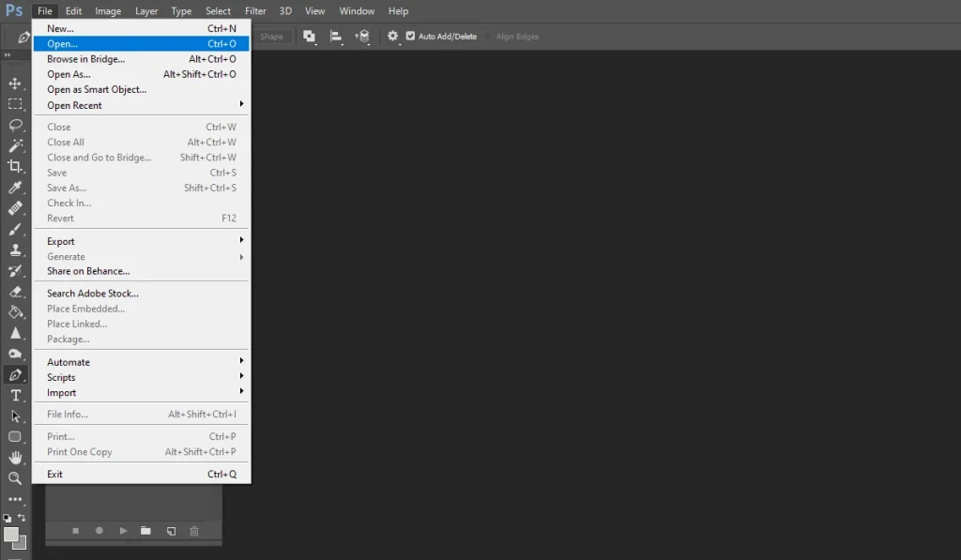The height and width of the screenshot is (560, 961).
Task: Open the Help menu
Action: 398,11
